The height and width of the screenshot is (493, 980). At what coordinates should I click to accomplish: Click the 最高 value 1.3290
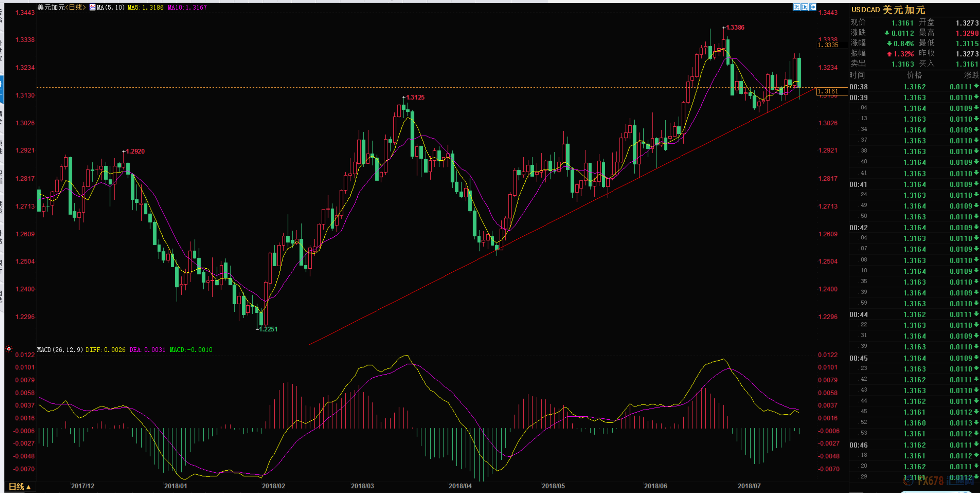(x=967, y=34)
